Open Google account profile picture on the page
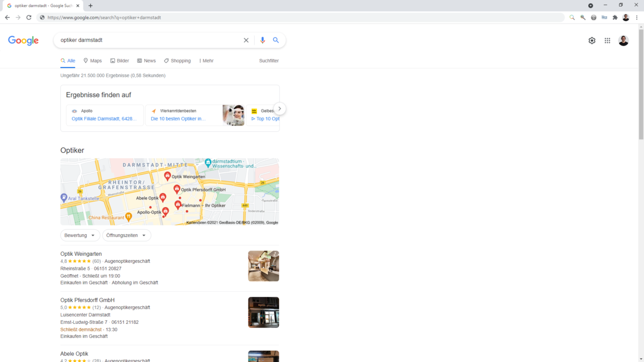The image size is (644, 362). pyautogui.click(x=623, y=40)
